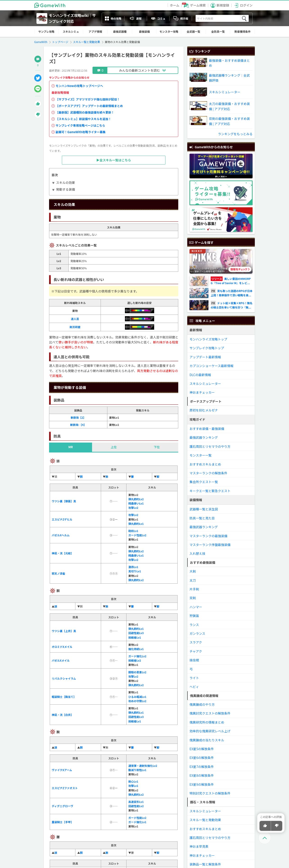Select the 上位 armor tab
The width and height of the screenshot is (289, 868).
[114, 447]
